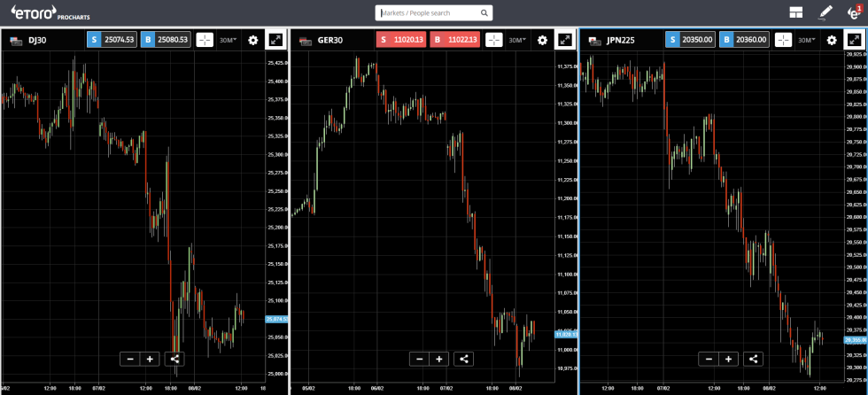The height and width of the screenshot is (395, 868).
Task: Click the JPN225 Buy button 20360.00
Action: [x=744, y=40]
